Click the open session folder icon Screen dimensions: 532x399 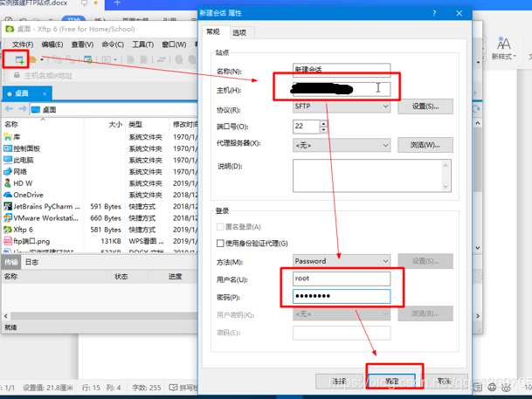(33, 60)
